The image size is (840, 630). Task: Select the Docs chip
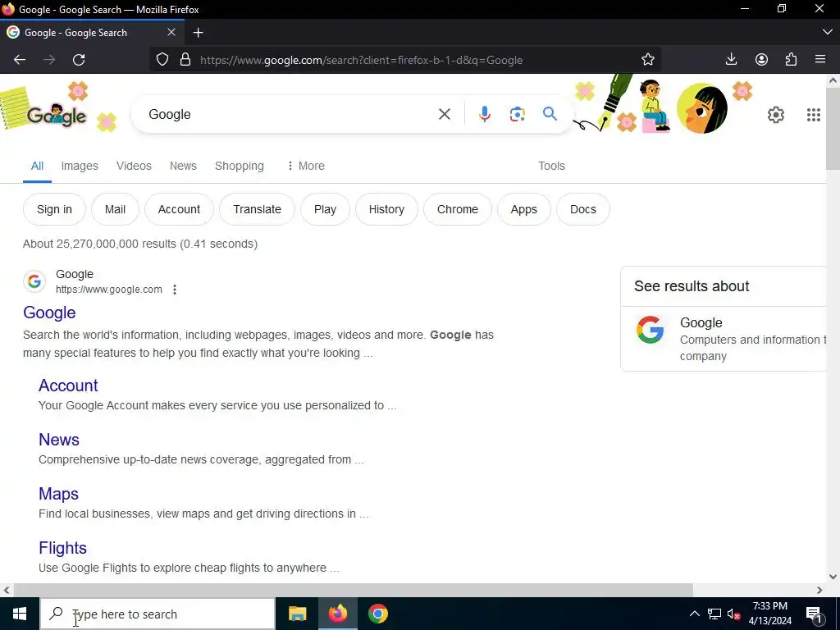pos(583,209)
